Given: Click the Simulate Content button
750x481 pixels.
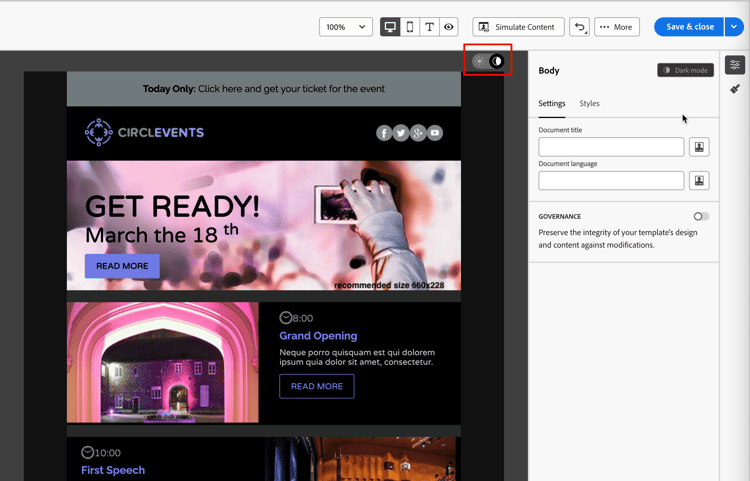Looking at the screenshot, I should [x=518, y=27].
